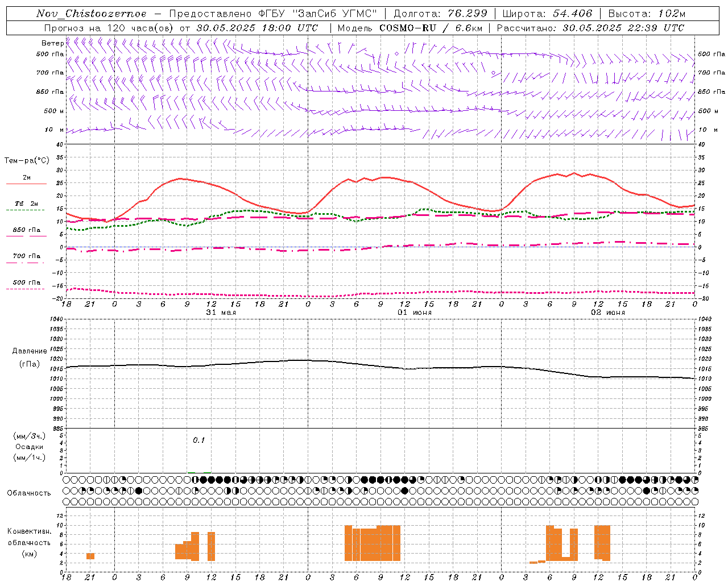The height and width of the screenshot is (582, 728).
Task: Click the (гПа) unit under Давление
Action: coord(30,364)
